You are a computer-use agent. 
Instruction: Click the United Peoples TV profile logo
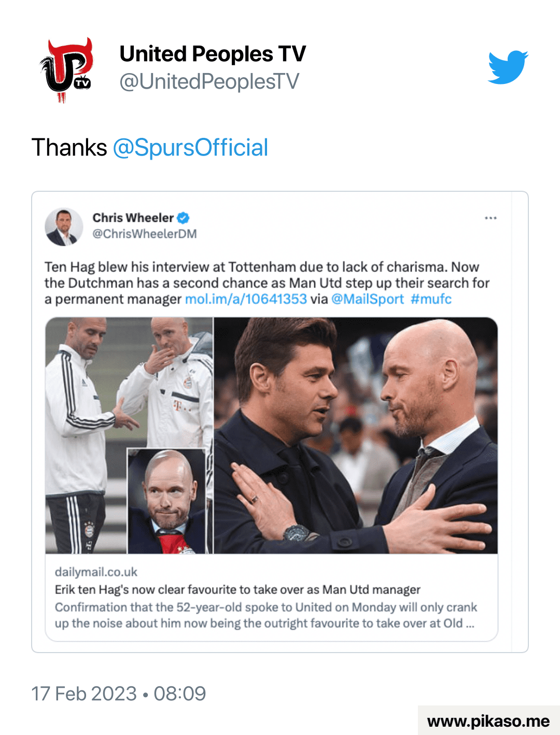(x=66, y=69)
